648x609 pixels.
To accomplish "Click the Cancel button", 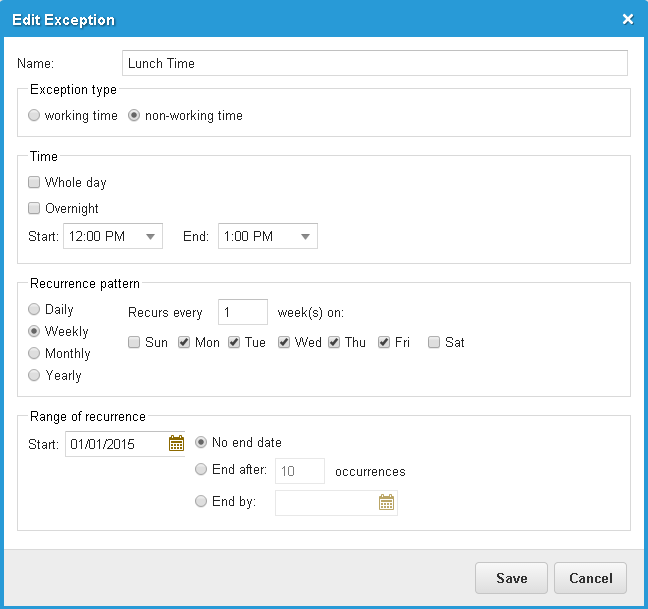I will click(590, 578).
